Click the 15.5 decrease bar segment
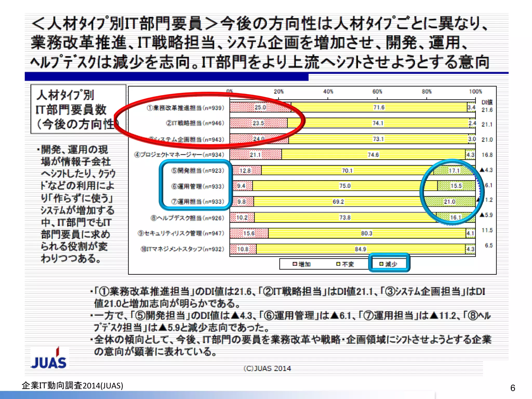 (x=456, y=186)
